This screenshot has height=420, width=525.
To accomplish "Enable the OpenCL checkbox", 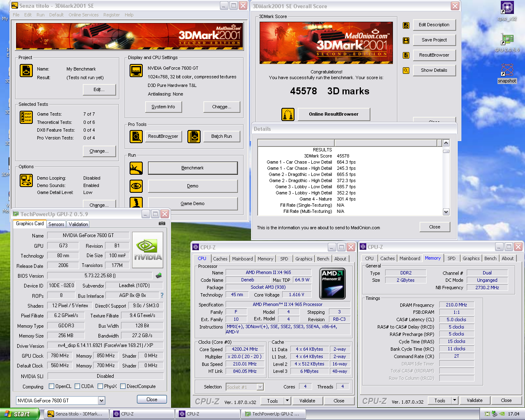I will pyautogui.click(x=51, y=386).
